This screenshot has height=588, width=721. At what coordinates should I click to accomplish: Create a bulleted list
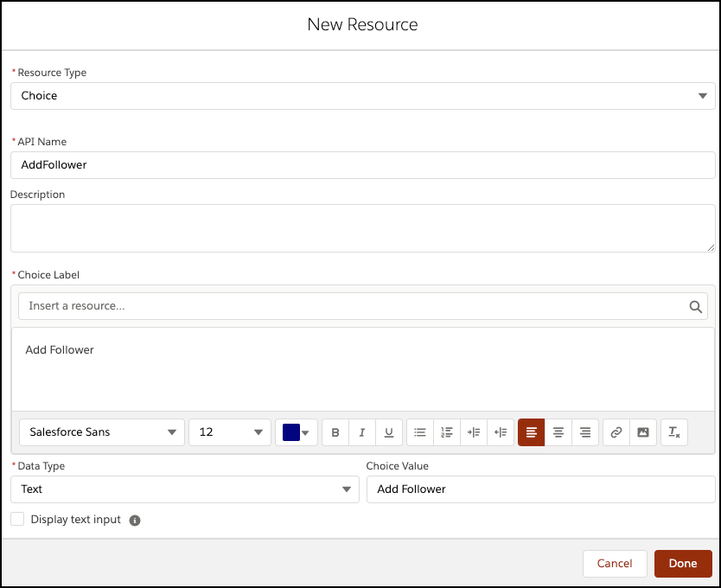(x=419, y=432)
